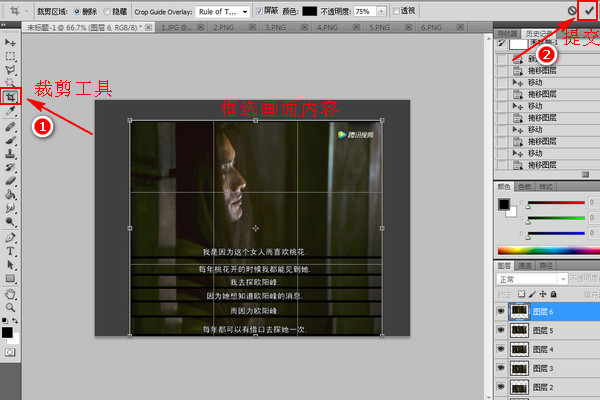Toggle Quick Mask mode in the toolbox
Viewport: 600px width, 400px height.
point(10,352)
